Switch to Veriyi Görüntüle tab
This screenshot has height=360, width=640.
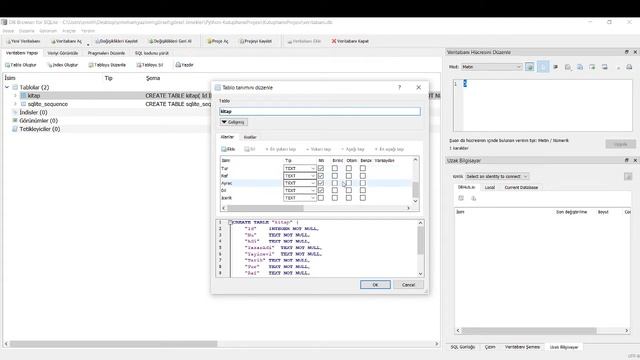[x=62, y=53]
